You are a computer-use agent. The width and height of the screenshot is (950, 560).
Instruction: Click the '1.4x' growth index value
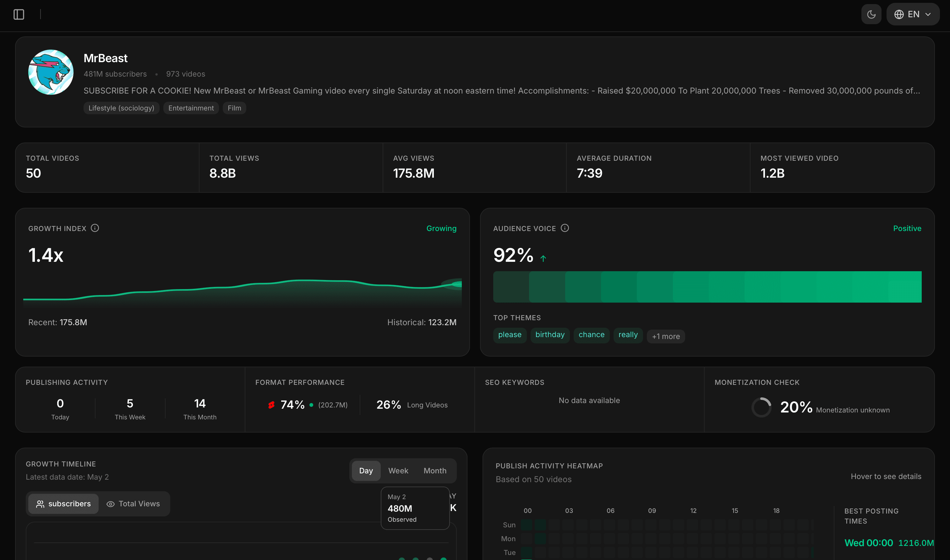click(46, 255)
